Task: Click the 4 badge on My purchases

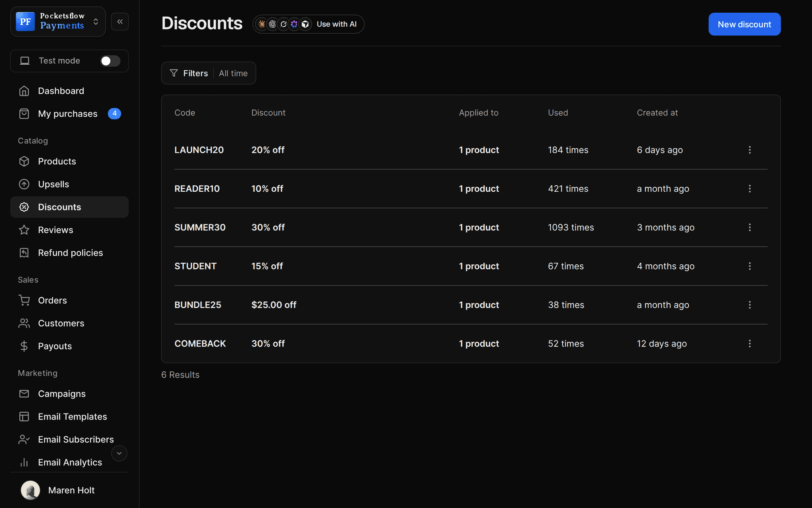Action: click(x=114, y=114)
